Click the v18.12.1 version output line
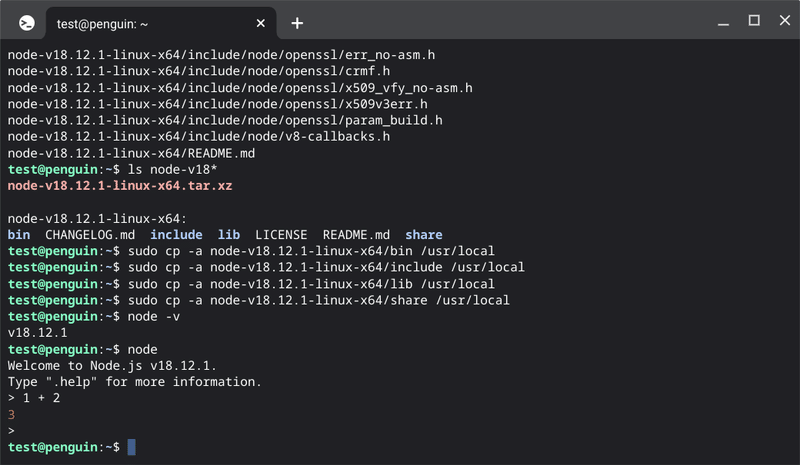800x465 pixels. coord(37,333)
